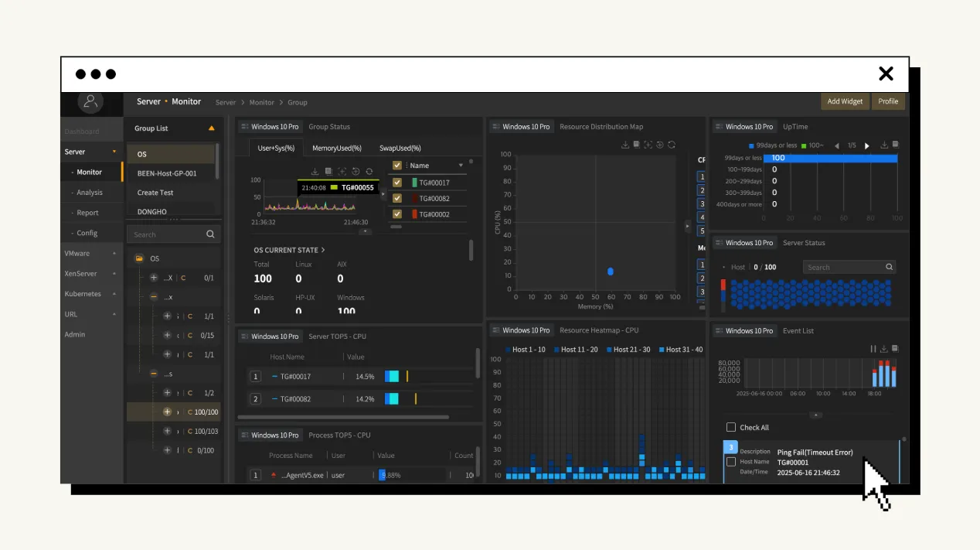Click the selection area icon in Group Status
The height and width of the screenshot is (550, 980).
342,172
